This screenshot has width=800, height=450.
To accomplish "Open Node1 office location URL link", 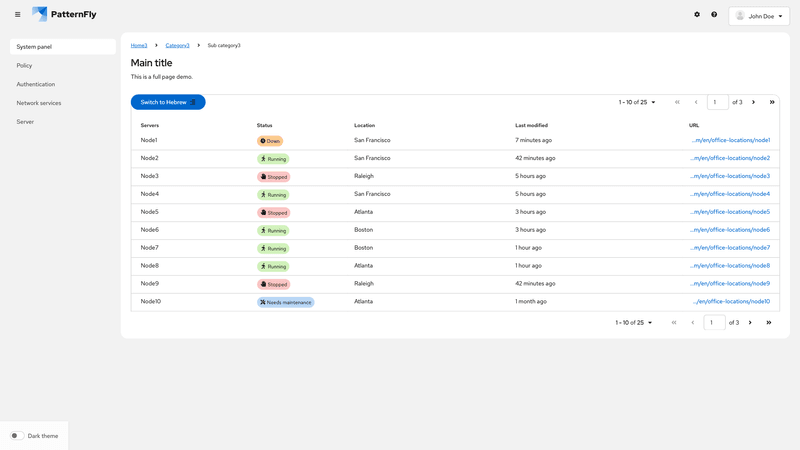I will 730,140.
